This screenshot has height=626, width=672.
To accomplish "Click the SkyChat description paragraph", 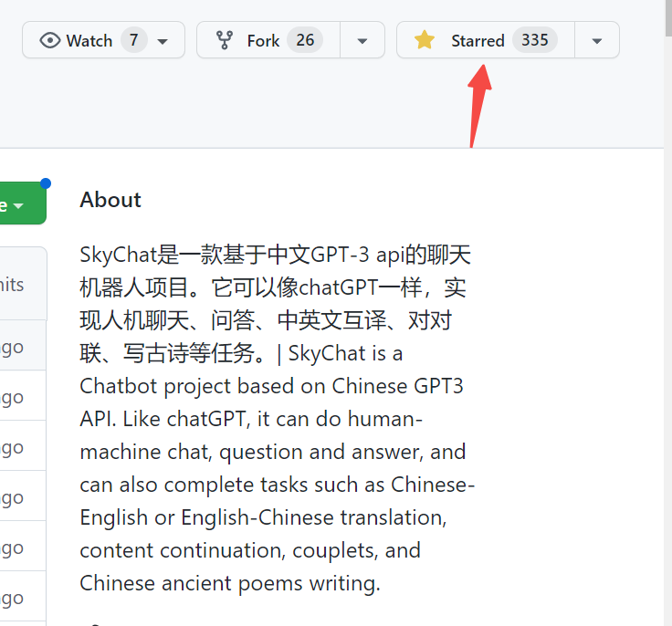I will 276,419.
